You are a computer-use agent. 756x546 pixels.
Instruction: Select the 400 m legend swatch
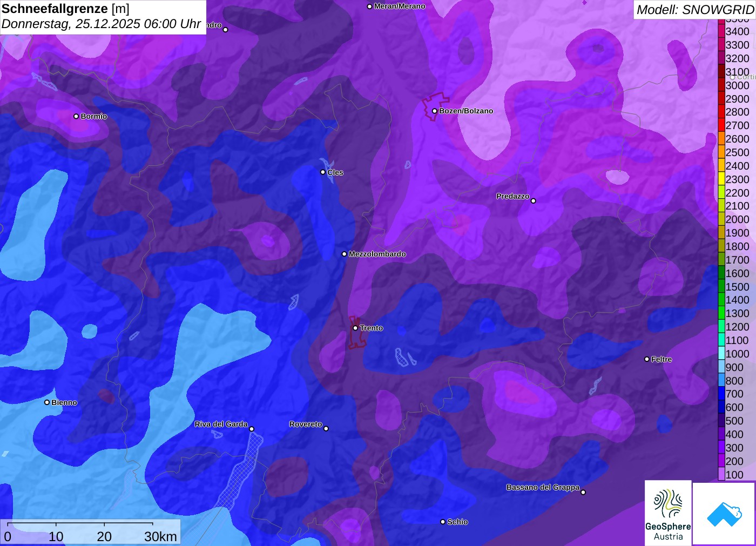721,434
